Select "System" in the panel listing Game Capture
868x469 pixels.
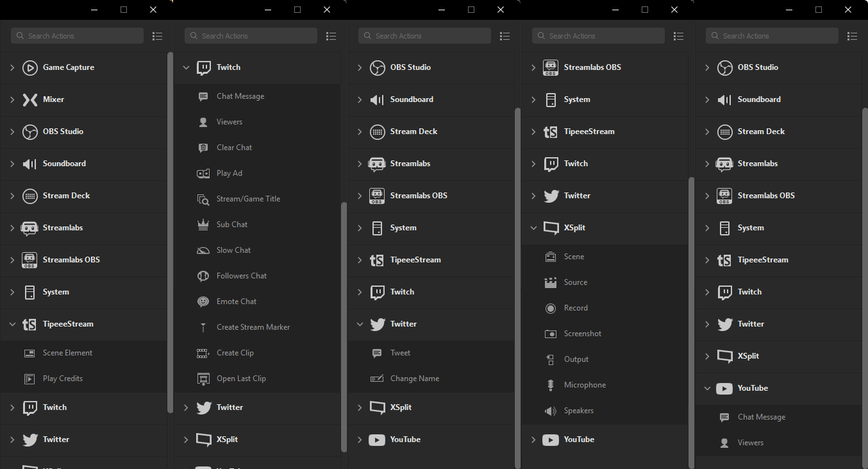[x=56, y=292]
